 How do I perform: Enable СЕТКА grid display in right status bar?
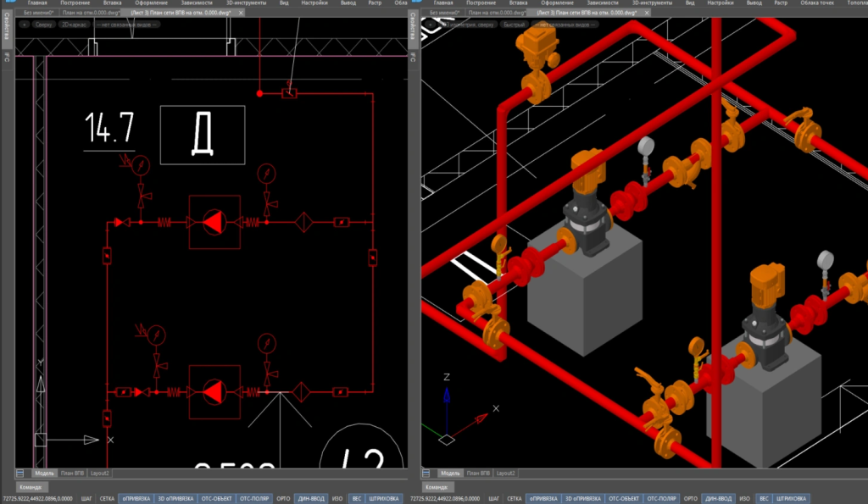[x=515, y=499]
